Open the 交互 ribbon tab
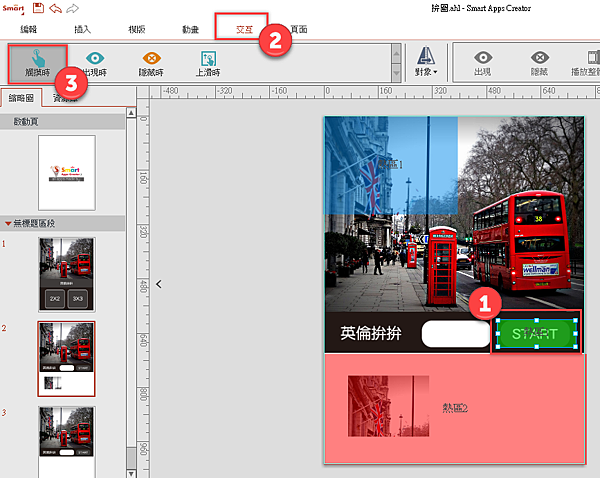 tap(245, 29)
